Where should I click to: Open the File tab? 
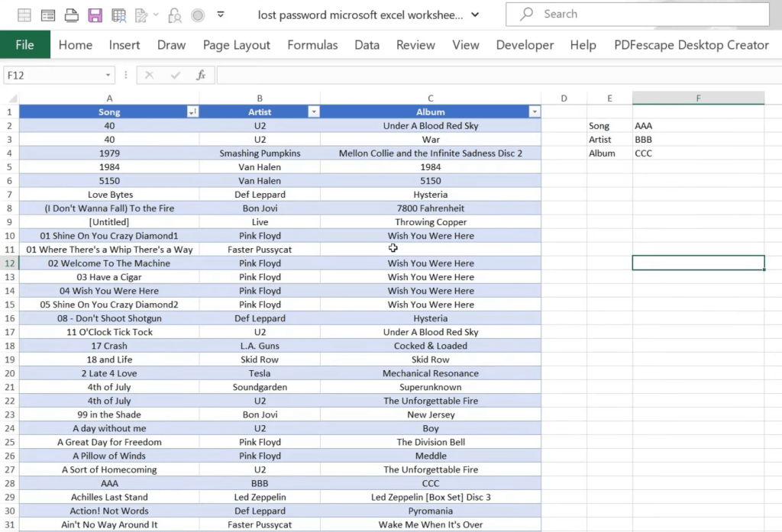point(25,45)
